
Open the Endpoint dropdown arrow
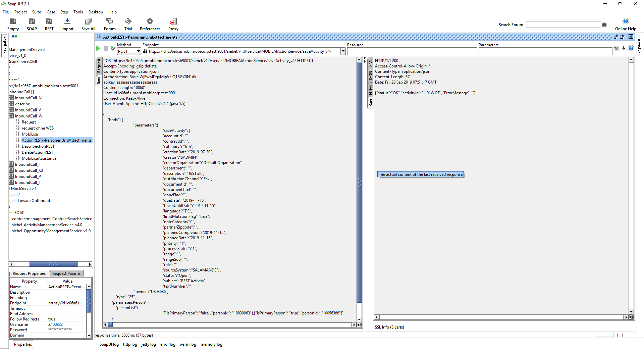pos(343,51)
